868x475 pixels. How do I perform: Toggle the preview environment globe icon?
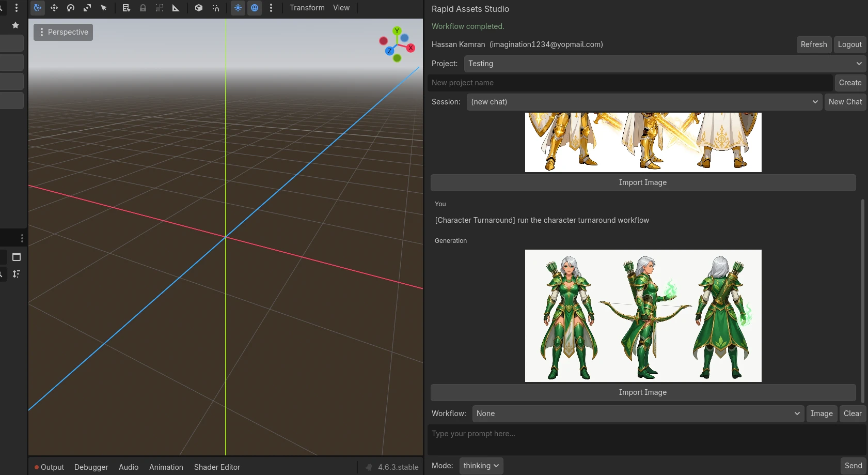pos(255,8)
